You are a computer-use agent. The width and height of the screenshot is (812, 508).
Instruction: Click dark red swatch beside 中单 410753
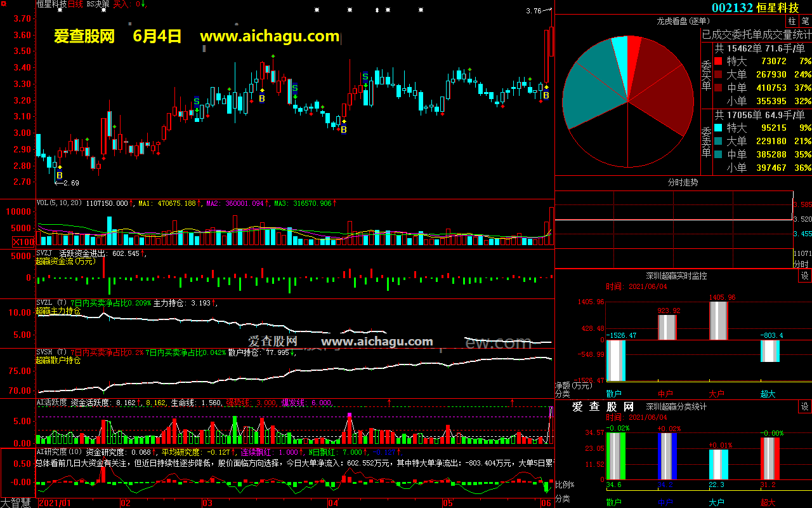coord(717,88)
